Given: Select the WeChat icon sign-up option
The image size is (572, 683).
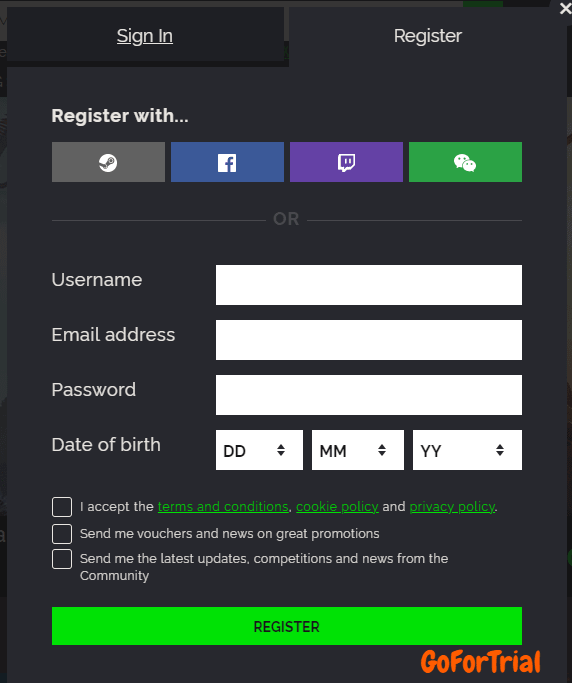Looking at the screenshot, I should [x=465, y=162].
